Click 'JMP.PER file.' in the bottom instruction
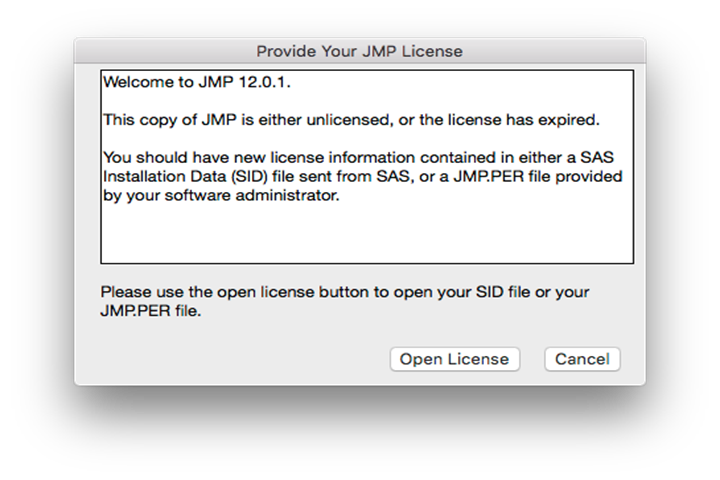 coord(151,311)
